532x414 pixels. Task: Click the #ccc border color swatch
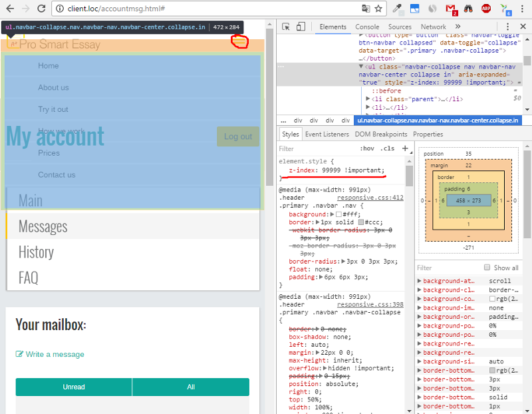(x=361, y=222)
